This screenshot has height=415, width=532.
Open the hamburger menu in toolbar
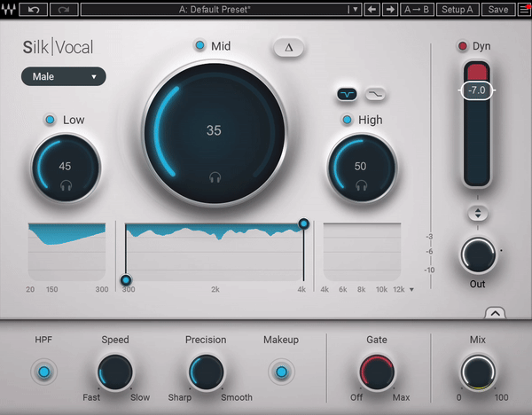pyautogui.click(x=525, y=10)
